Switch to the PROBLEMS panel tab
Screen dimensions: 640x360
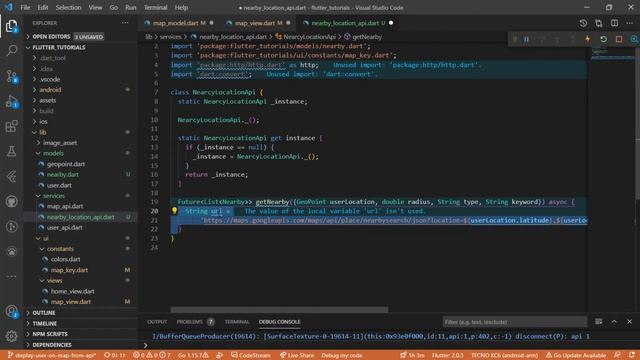pyautogui.click(x=195, y=322)
